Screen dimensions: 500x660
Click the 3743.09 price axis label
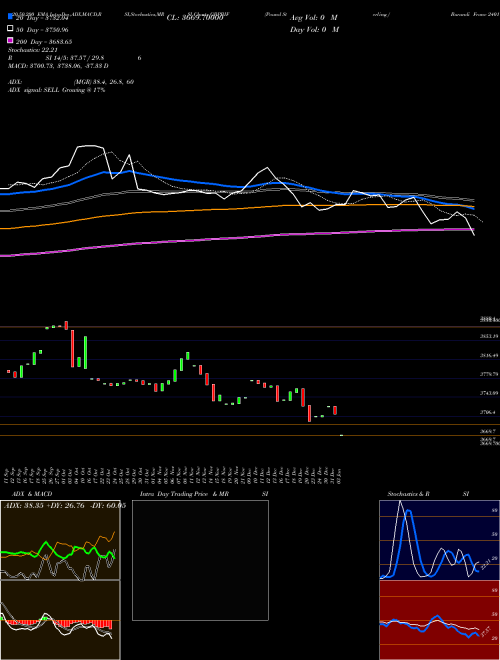(x=489, y=393)
